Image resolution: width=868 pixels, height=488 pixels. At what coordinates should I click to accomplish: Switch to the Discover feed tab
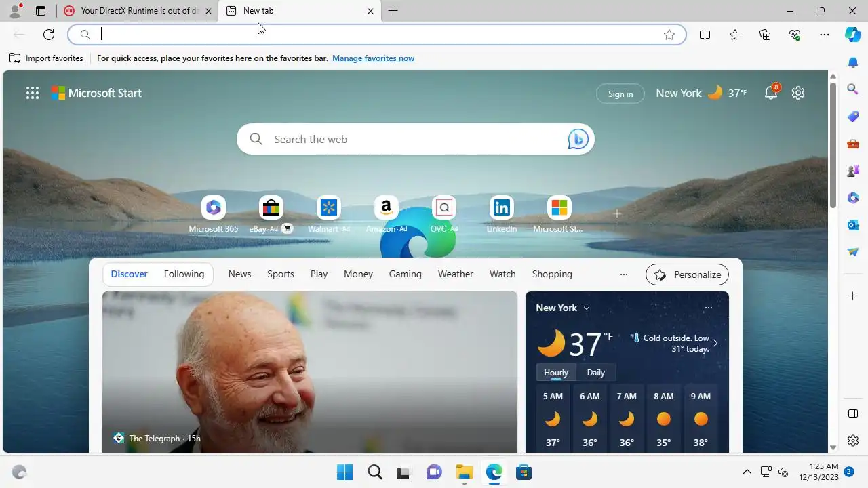(129, 274)
